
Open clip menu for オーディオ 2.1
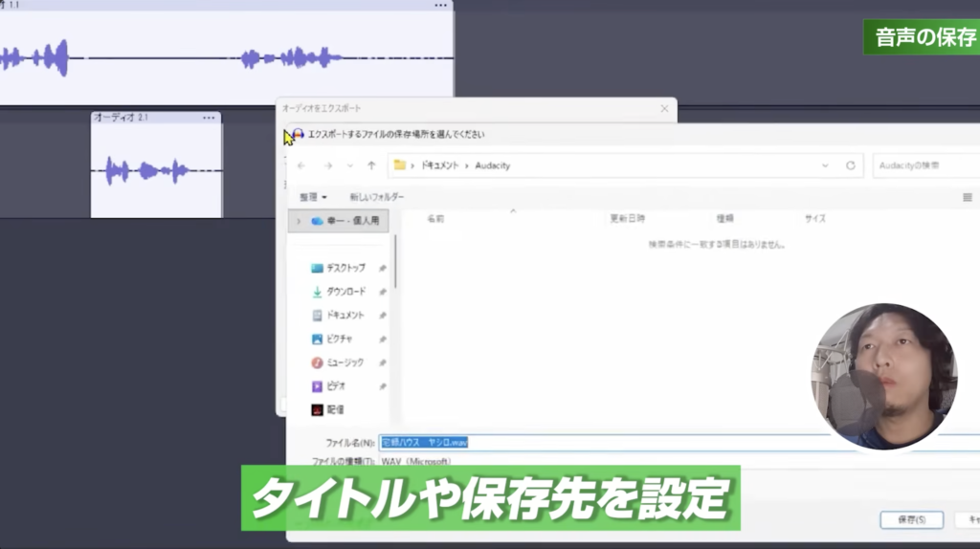[x=209, y=118]
